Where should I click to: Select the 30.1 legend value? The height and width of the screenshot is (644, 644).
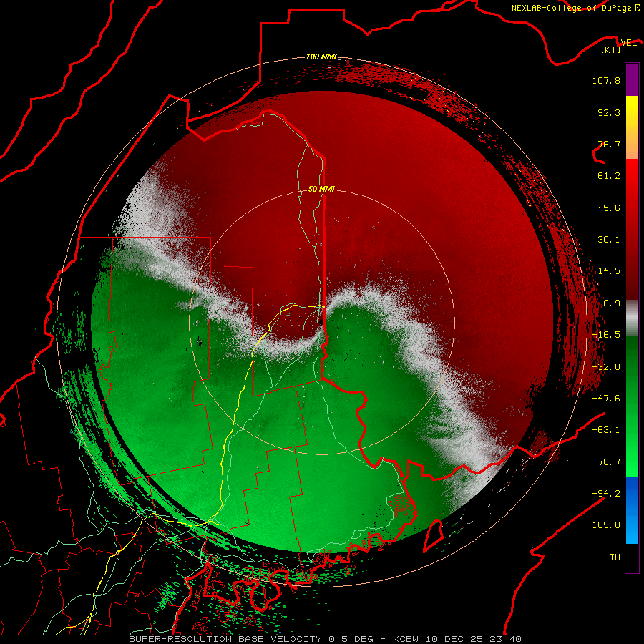[609, 240]
